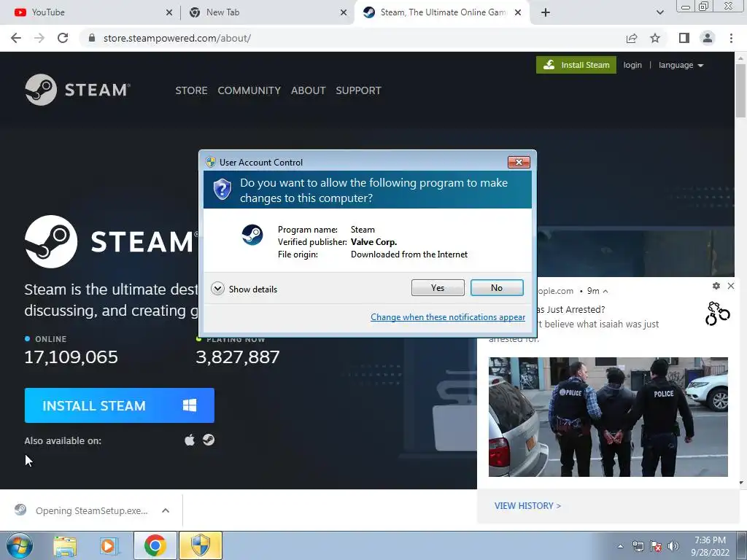Viewport: 747px width, 560px height.
Task: Click the Steam logo in the header
Action: coord(77,90)
